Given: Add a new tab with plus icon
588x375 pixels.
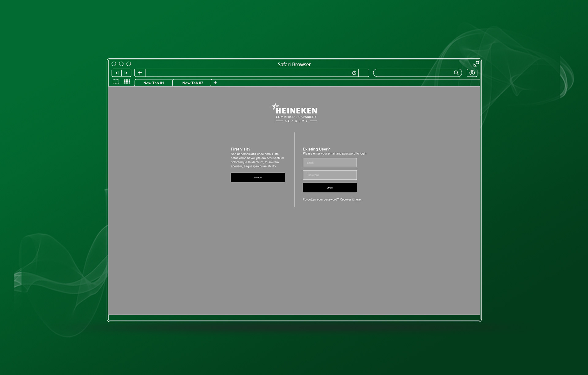Looking at the screenshot, I should pyautogui.click(x=215, y=83).
